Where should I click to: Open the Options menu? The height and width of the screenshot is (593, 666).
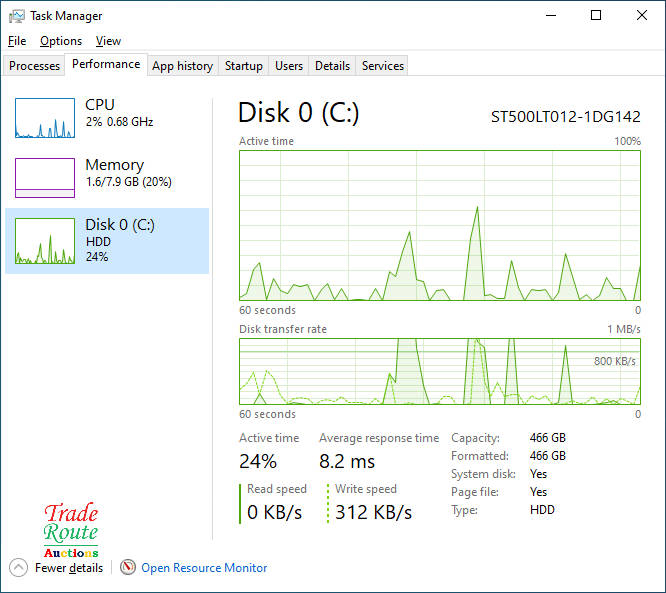(61, 41)
